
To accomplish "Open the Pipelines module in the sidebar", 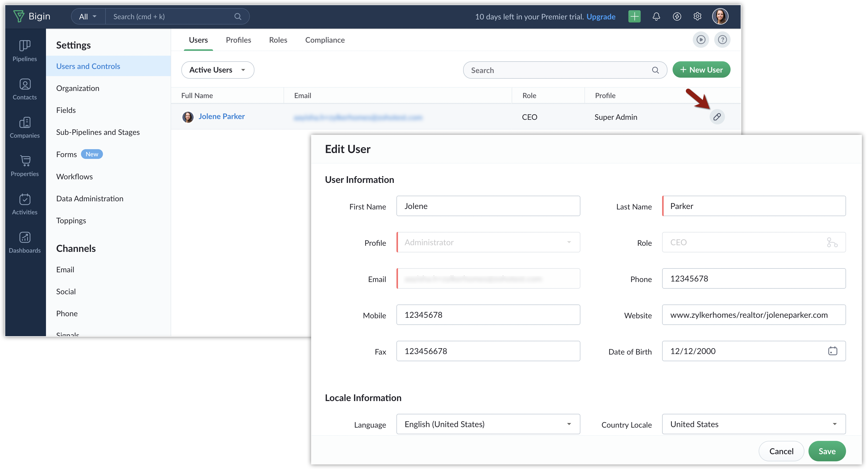I will 25,51.
